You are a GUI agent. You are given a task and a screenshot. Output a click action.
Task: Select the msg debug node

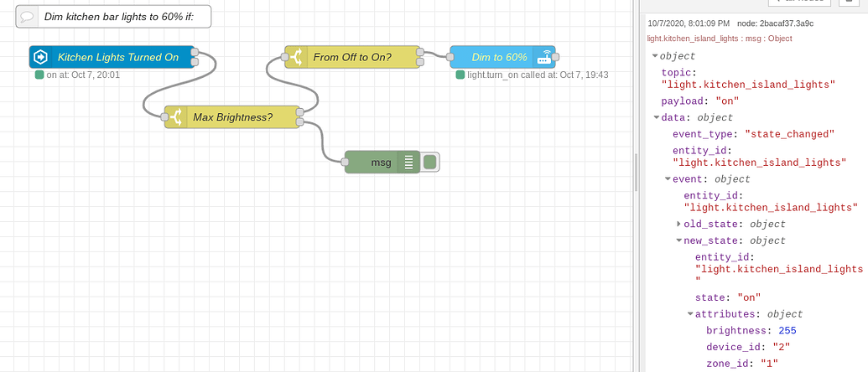point(382,163)
